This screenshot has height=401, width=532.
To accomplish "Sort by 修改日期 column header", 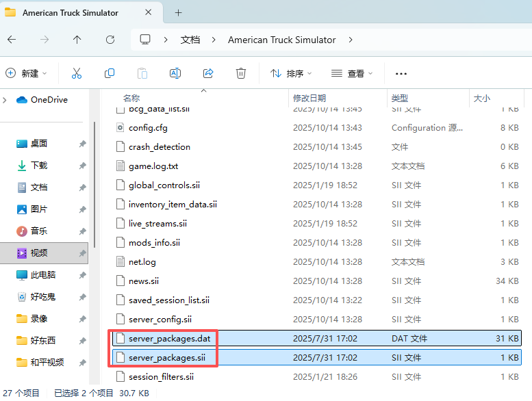I will [309, 99].
